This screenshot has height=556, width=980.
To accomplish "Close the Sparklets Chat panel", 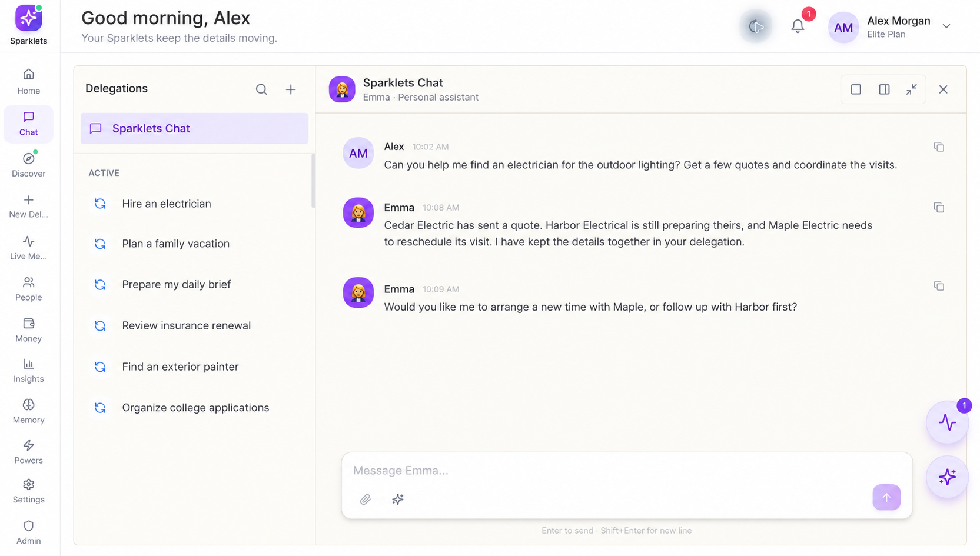I will point(944,89).
